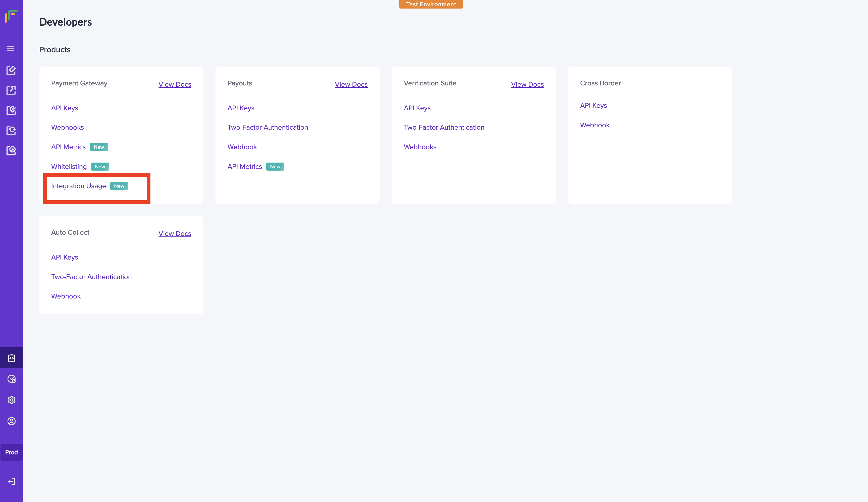The height and width of the screenshot is (502, 868).
Task: Open the sidebar icon with outgoing arrow
Action: click(11, 90)
